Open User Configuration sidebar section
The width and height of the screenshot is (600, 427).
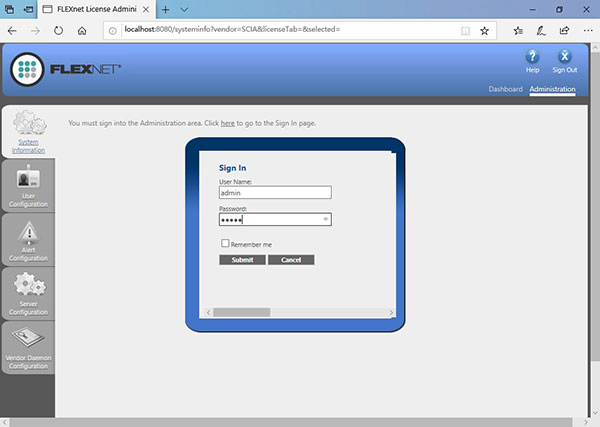click(x=28, y=186)
